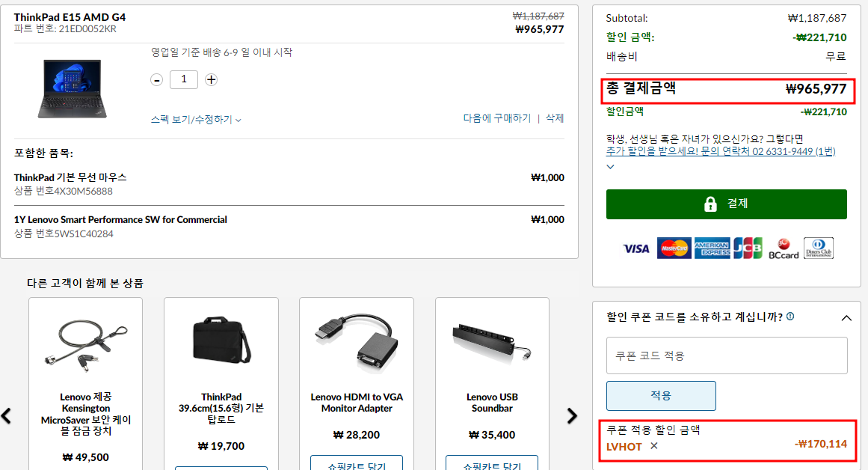Click the MasterCard payment icon
Screen dimensions: 868x470
[x=674, y=248]
